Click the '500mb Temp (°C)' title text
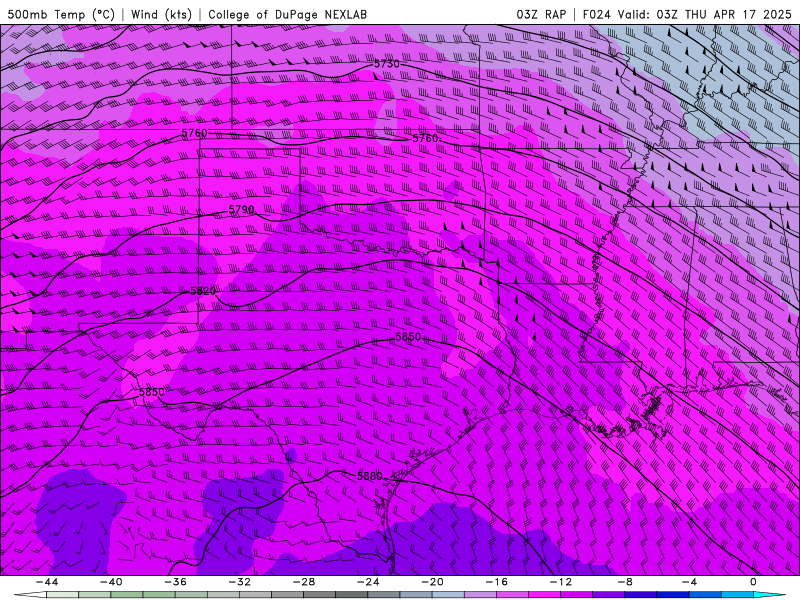Viewport: 800px width, 600px height. pos(61,14)
